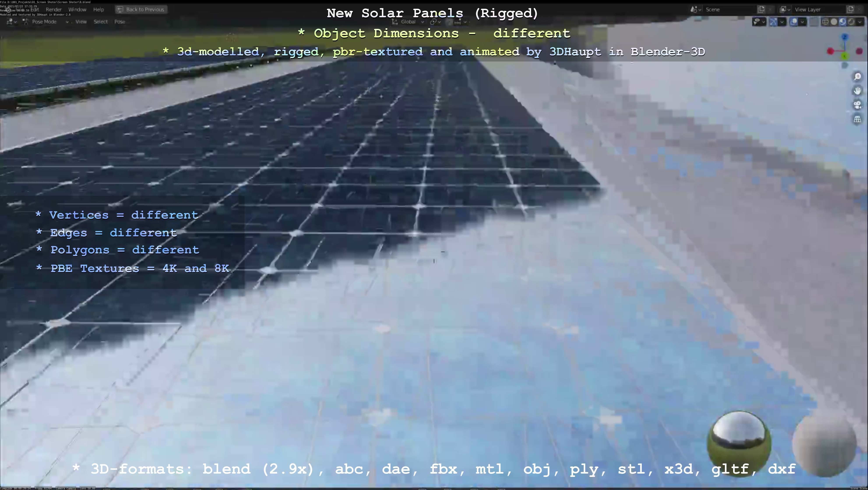The height and width of the screenshot is (490, 868).
Task: Select wireframe viewport shading
Action: (x=825, y=22)
